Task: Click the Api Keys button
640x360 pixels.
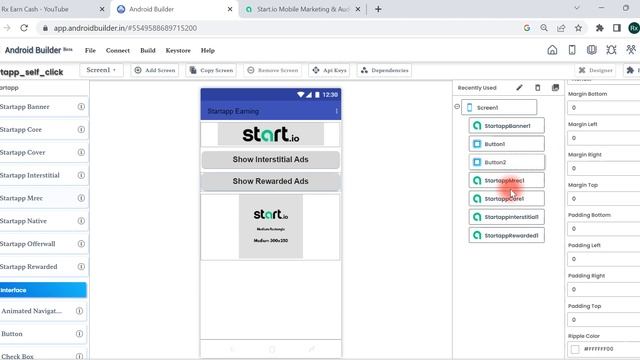Action: [329, 70]
